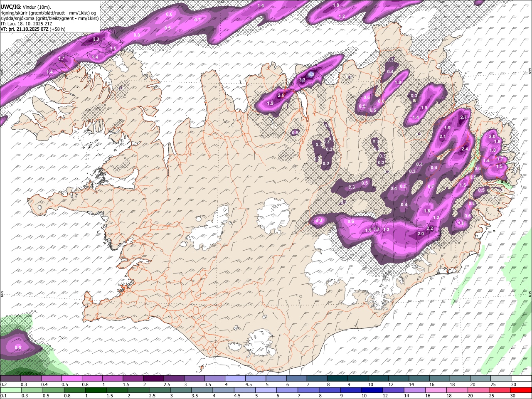Click the 2.3 value in the offshore snow band

96,39
